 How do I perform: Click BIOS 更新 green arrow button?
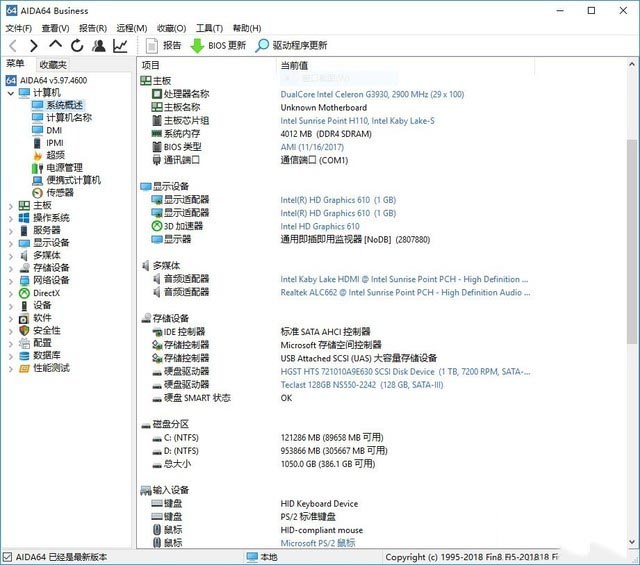(x=218, y=45)
